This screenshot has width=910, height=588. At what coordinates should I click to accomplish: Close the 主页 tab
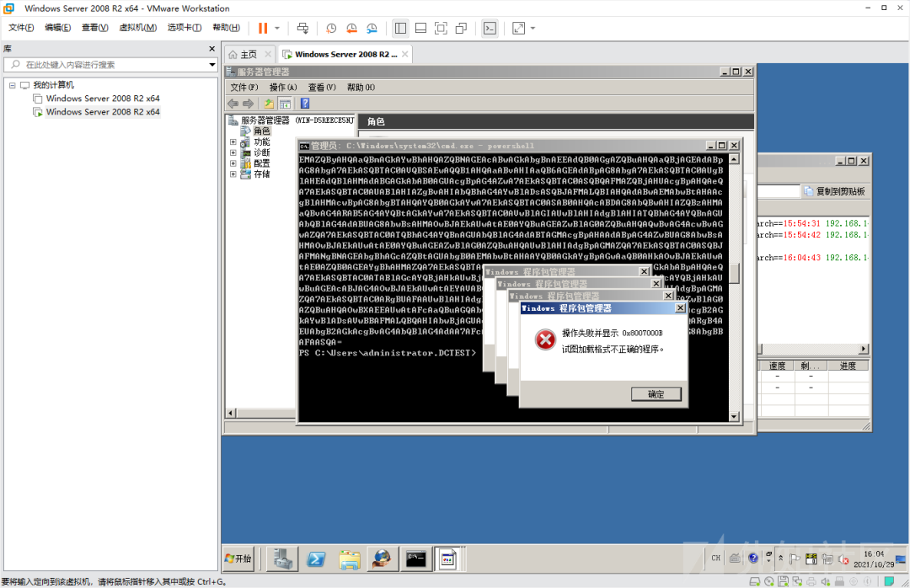(x=268, y=54)
